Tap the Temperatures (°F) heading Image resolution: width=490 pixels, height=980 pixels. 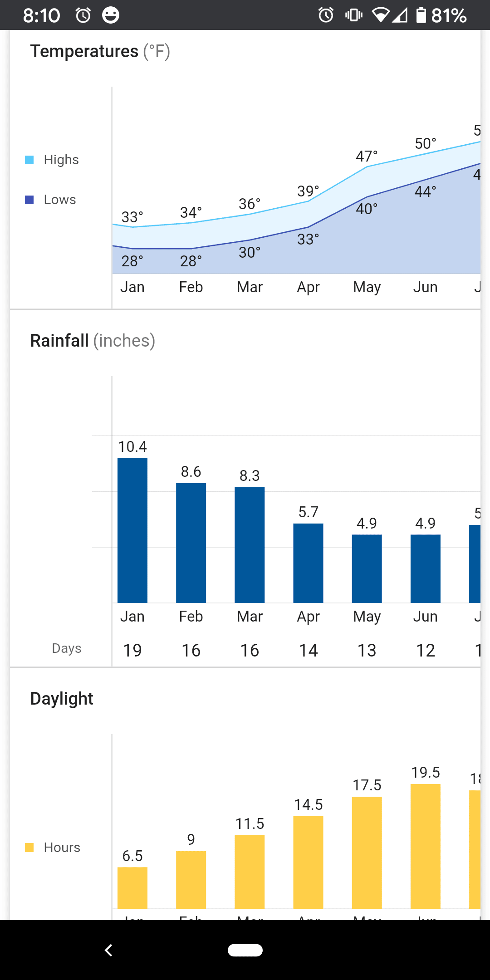(100, 51)
